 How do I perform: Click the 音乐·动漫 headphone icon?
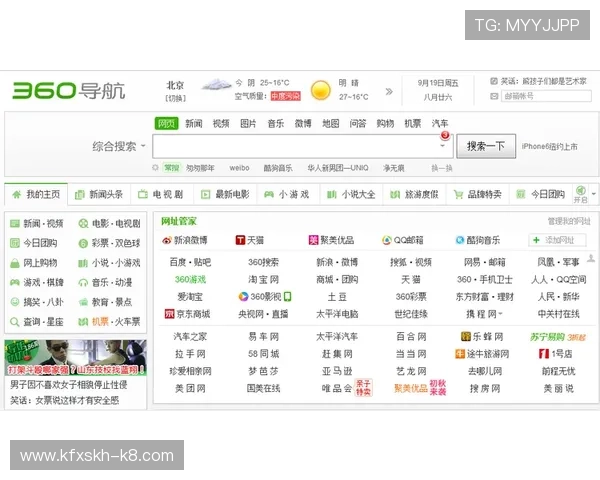[x=83, y=282]
